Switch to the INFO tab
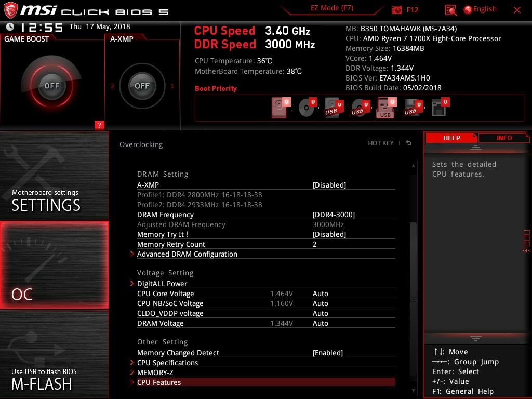The height and width of the screenshot is (399, 532). point(504,138)
